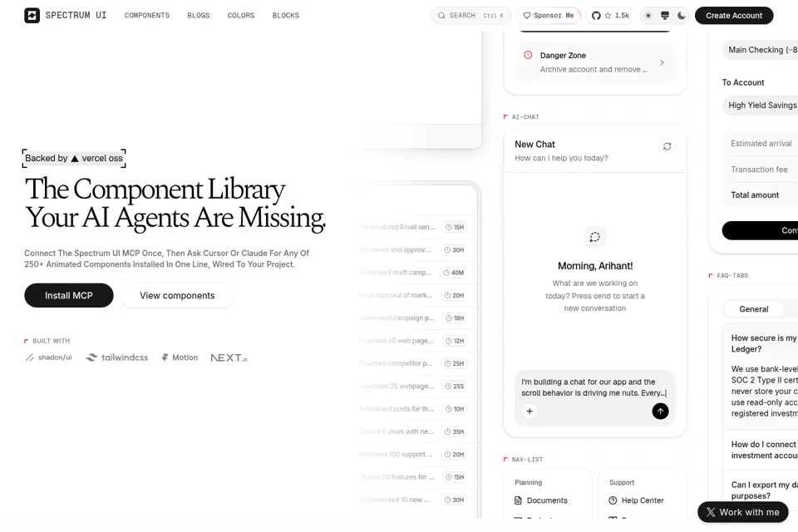Click the Estimated arrival label
Screen dimensions: 798x532
point(761,144)
